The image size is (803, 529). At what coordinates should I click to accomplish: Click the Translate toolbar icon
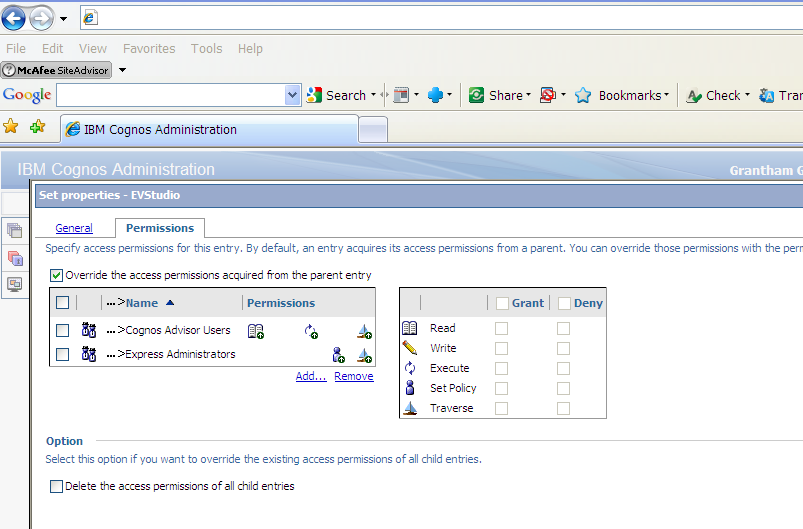[767, 96]
